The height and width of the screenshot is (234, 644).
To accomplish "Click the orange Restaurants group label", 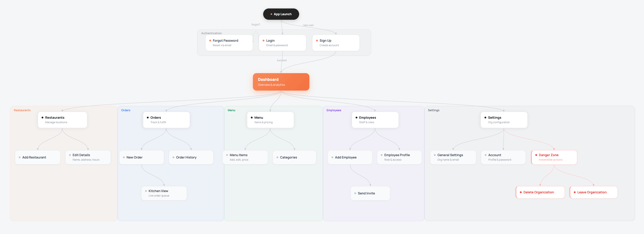I will [22, 110].
